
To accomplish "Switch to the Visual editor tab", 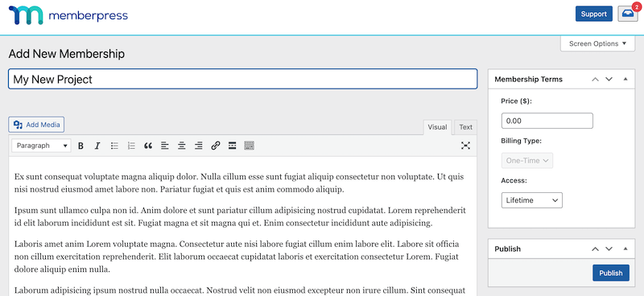I will (x=437, y=127).
